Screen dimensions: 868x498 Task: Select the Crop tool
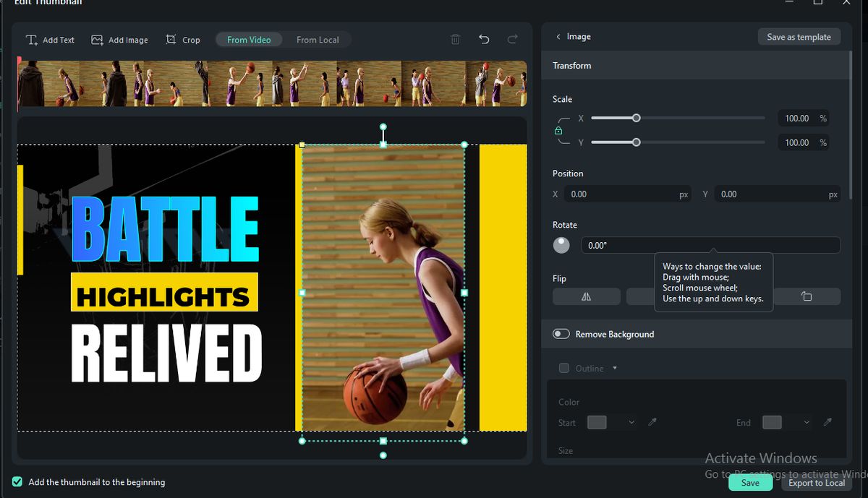(182, 40)
